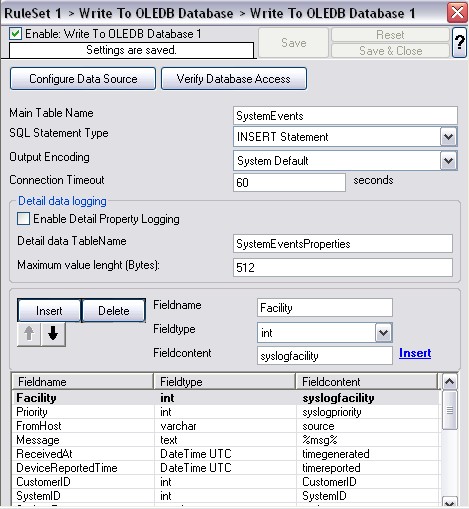Select the SystemID fieldname row
Viewport: 469px width, 509px height.
[x=226, y=496]
